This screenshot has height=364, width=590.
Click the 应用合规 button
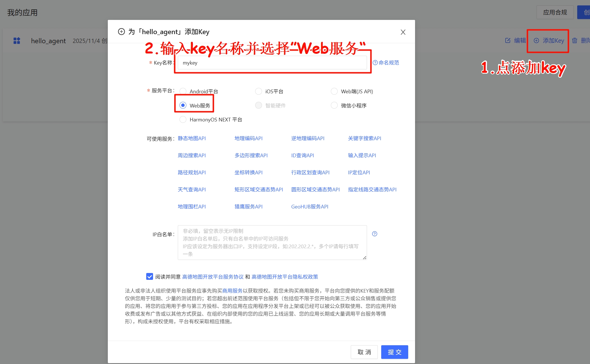[555, 12]
